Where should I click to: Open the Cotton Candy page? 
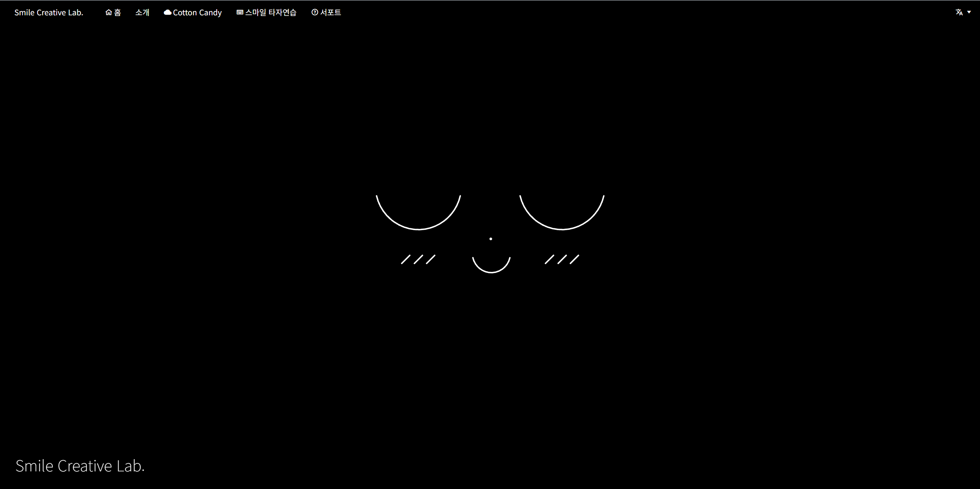(197, 13)
